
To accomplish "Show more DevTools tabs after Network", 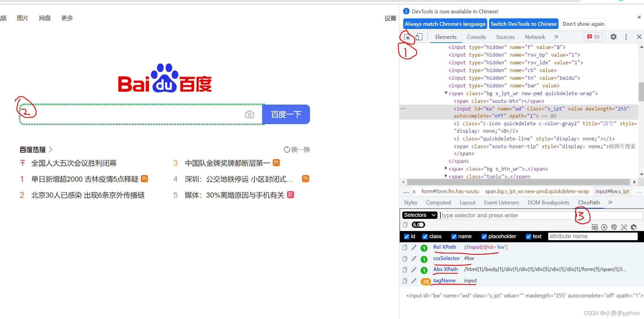I will [556, 37].
